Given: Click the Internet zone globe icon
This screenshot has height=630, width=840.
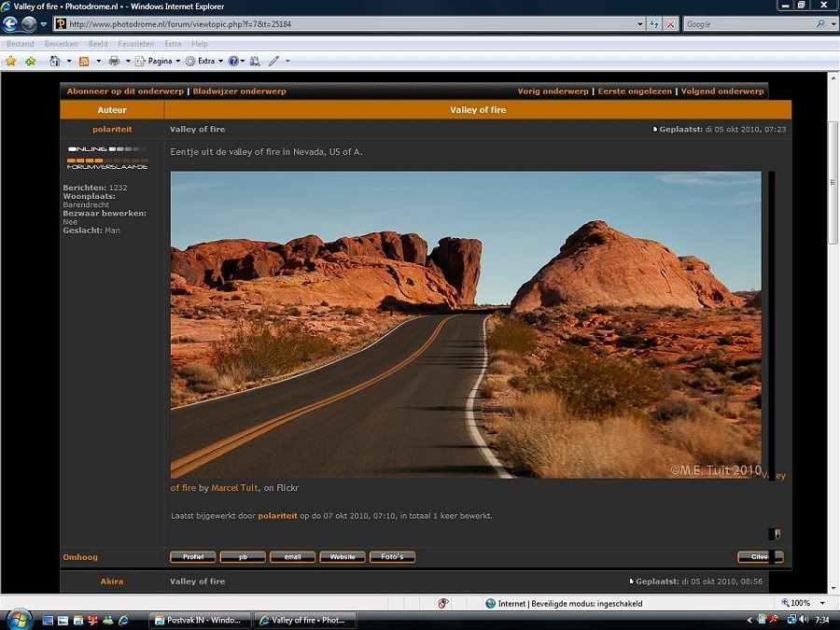Looking at the screenshot, I should pos(490,604).
